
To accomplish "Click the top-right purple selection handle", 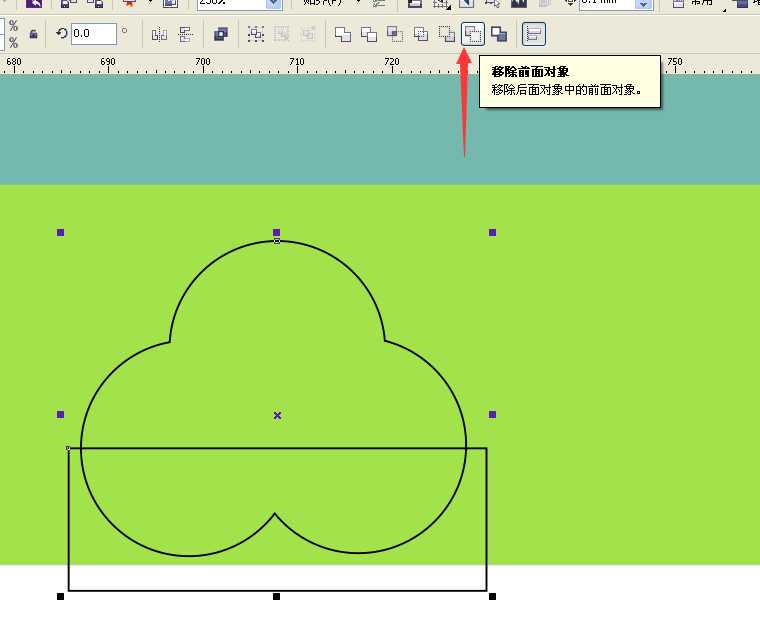I will tap(492, 233).
